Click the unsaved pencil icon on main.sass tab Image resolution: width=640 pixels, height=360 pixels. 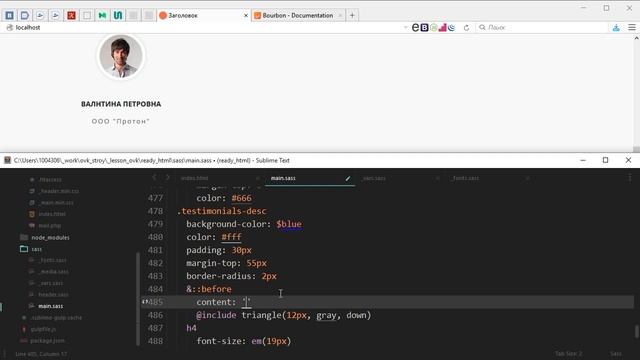[x=348, y=178]
